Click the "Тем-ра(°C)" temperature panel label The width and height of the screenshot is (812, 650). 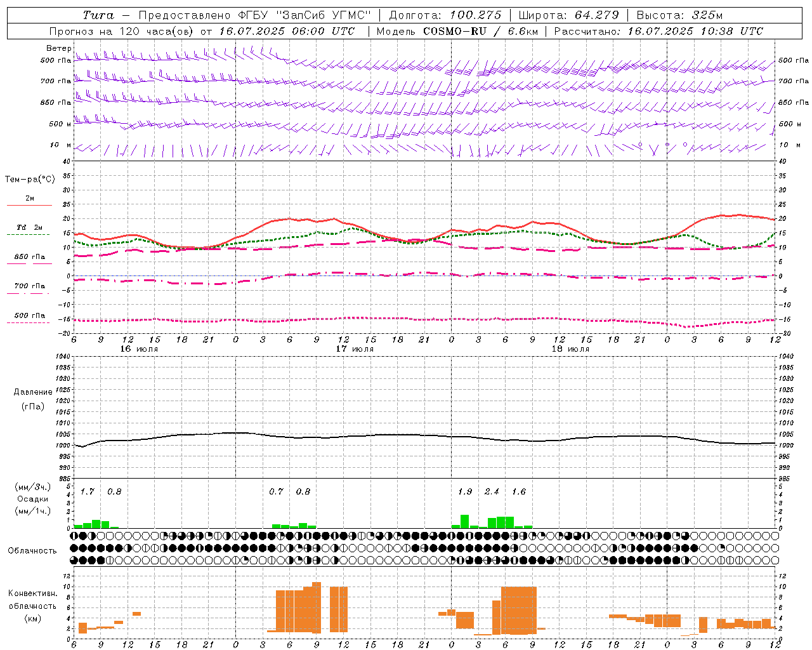point(30,180)
